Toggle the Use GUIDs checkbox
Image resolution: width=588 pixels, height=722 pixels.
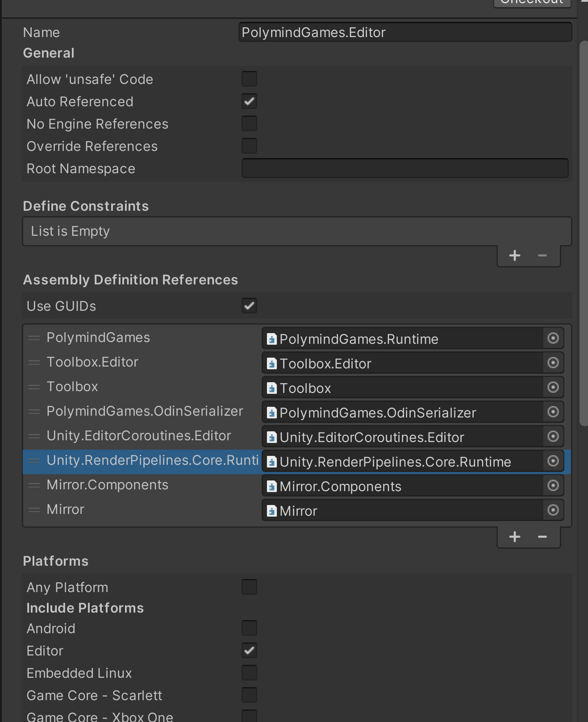pyautogui.click(x=249, y=306)
